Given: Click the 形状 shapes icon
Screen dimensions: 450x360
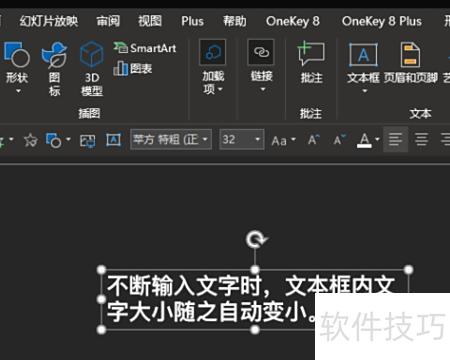Looking at the screenshot, I should pyautogui.click(x=17, y=54).
